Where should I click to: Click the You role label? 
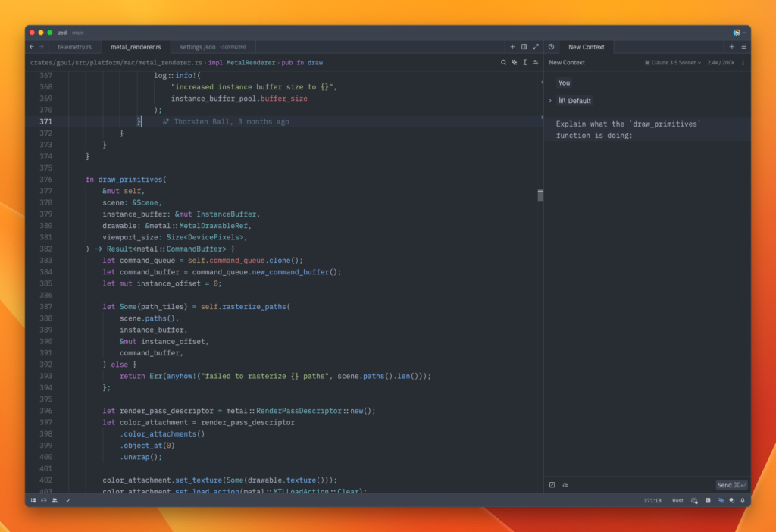[564, 83]
